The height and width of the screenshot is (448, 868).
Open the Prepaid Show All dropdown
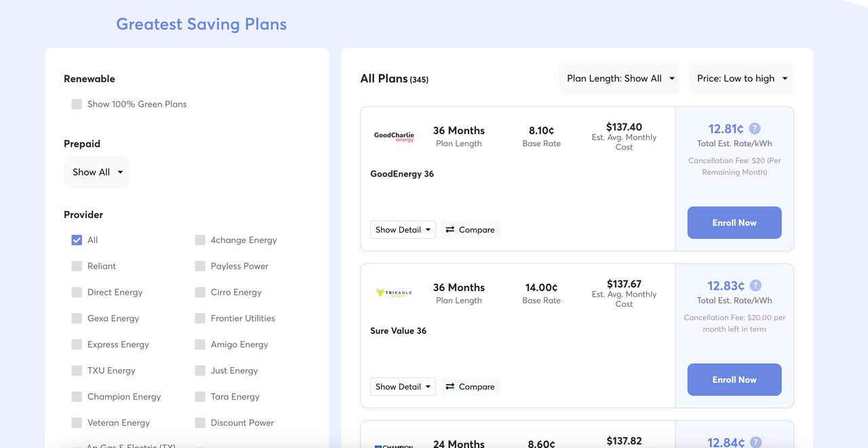96,172
